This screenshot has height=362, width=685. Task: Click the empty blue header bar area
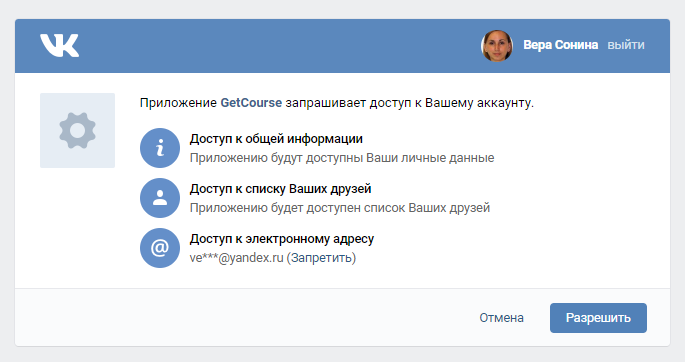[280, 45]
